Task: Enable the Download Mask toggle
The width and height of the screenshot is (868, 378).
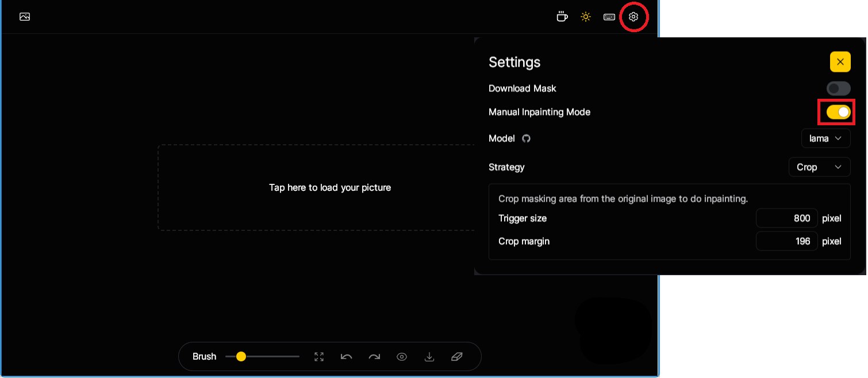Action: coord(838,88)
